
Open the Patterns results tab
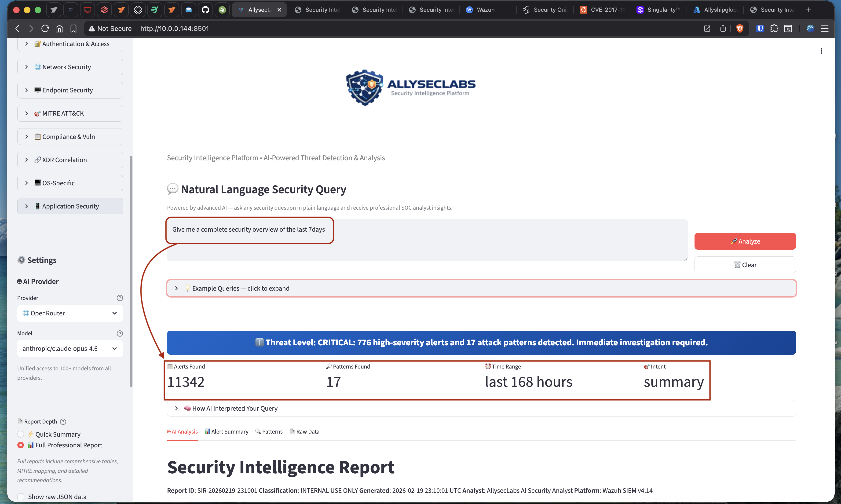(x=269, y=431)
